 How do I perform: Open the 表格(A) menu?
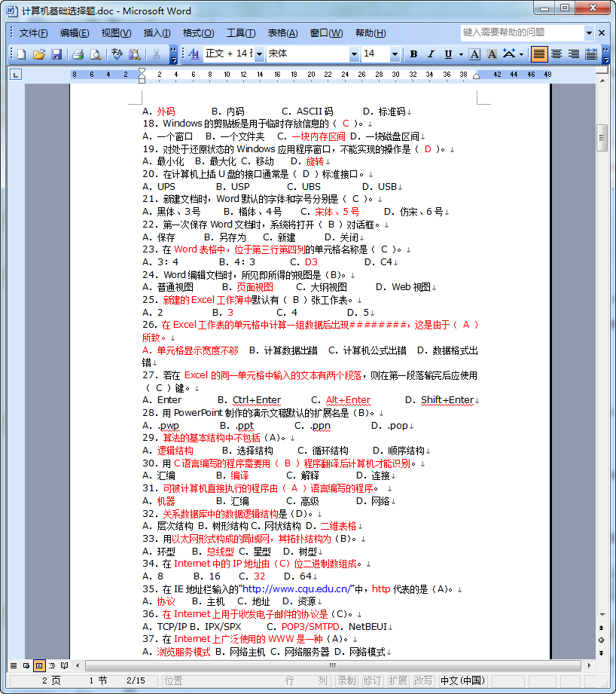[x=282, y=33]
